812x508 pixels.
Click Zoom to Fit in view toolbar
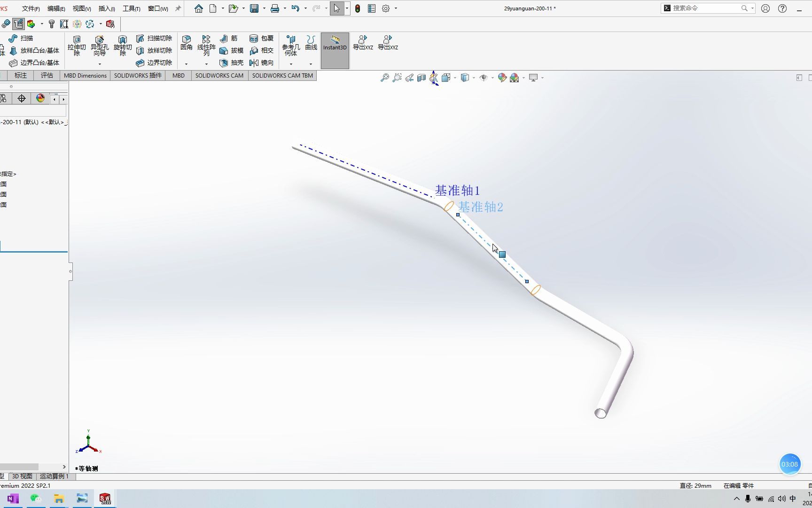tap(385, 78)
